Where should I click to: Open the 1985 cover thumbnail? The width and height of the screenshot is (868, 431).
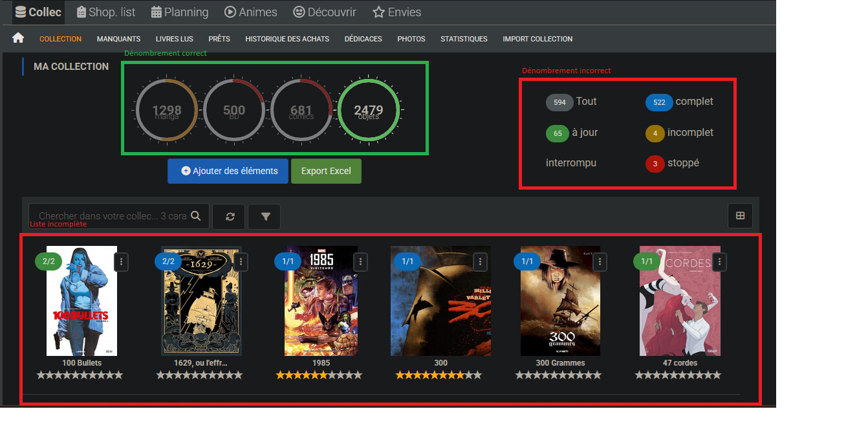(x=321, y=301)
